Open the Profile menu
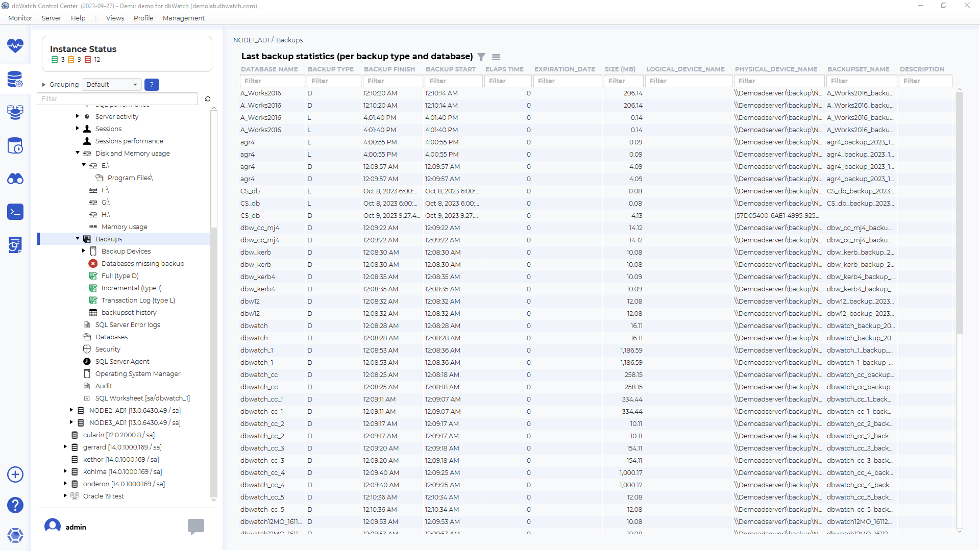980x551 pixels. click(x=143, y=18)
